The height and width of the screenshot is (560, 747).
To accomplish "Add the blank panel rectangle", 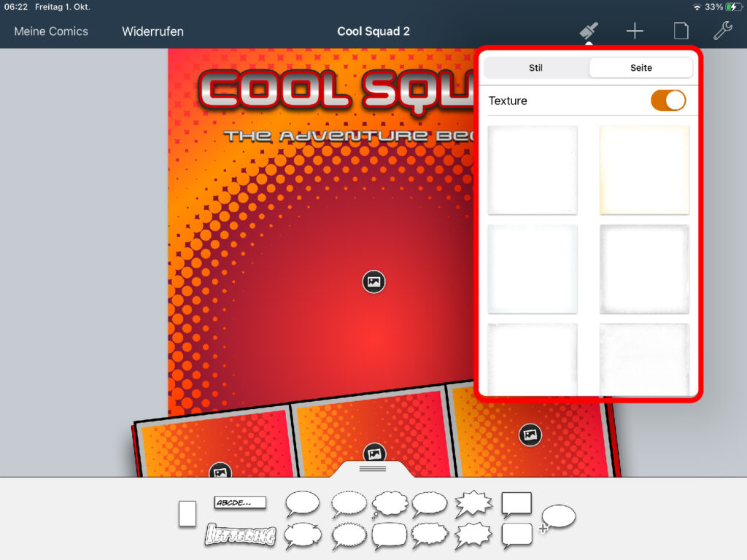I will pos(187,513).
